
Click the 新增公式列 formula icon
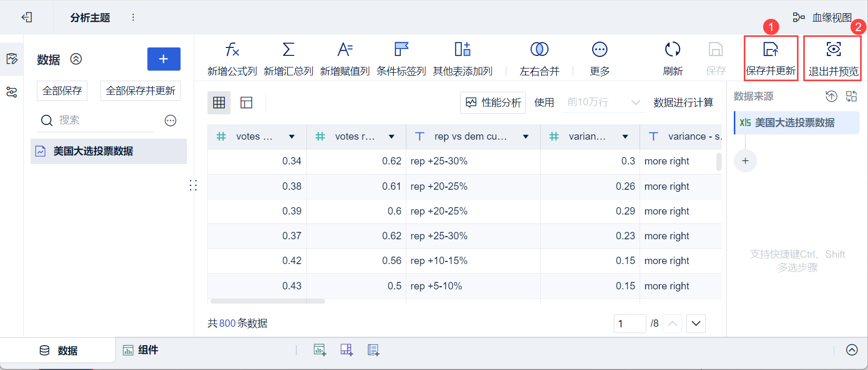click(232, 50)
